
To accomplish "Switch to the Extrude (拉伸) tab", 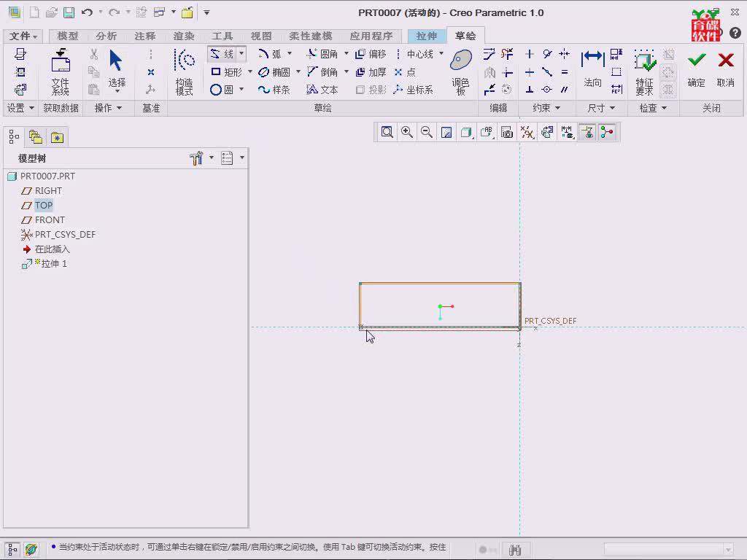I will 426,36.
